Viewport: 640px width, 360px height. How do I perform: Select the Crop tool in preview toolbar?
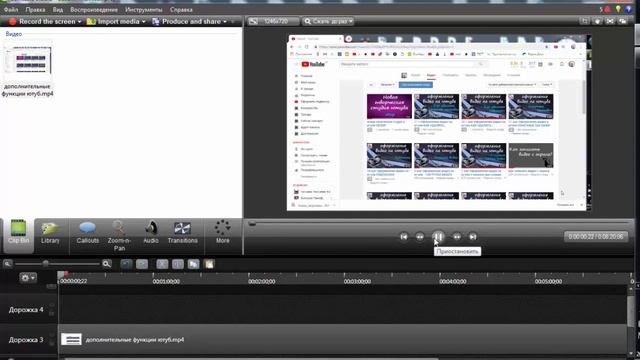pos(585,21)
